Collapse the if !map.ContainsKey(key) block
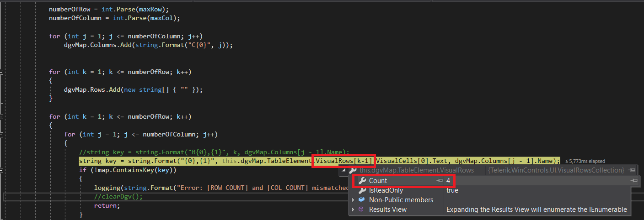Viewport: 644px width, 220px height. (2, 170)
